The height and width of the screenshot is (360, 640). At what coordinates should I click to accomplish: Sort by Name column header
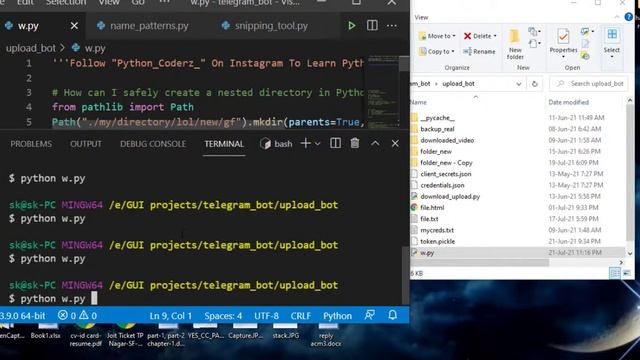point(418,102)
